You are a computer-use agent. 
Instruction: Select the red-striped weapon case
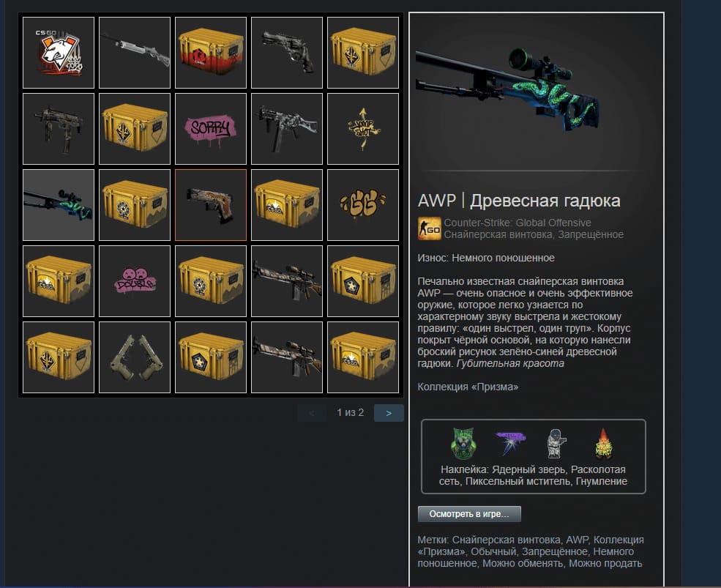point(211,53)
